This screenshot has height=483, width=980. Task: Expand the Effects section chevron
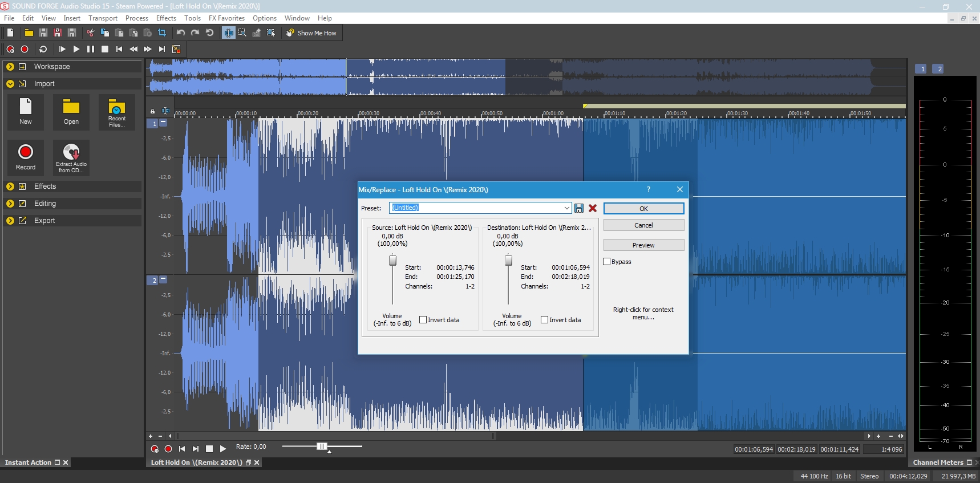(x=10, y=186)
